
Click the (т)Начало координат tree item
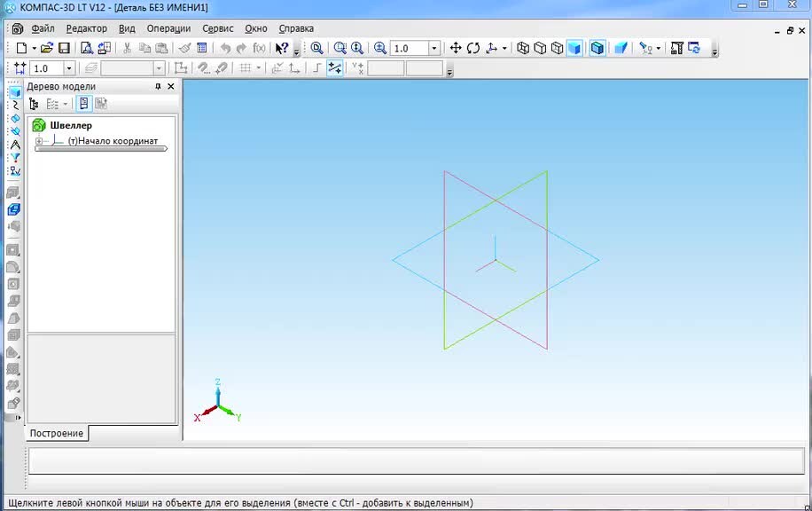click(x=113, y=141)
